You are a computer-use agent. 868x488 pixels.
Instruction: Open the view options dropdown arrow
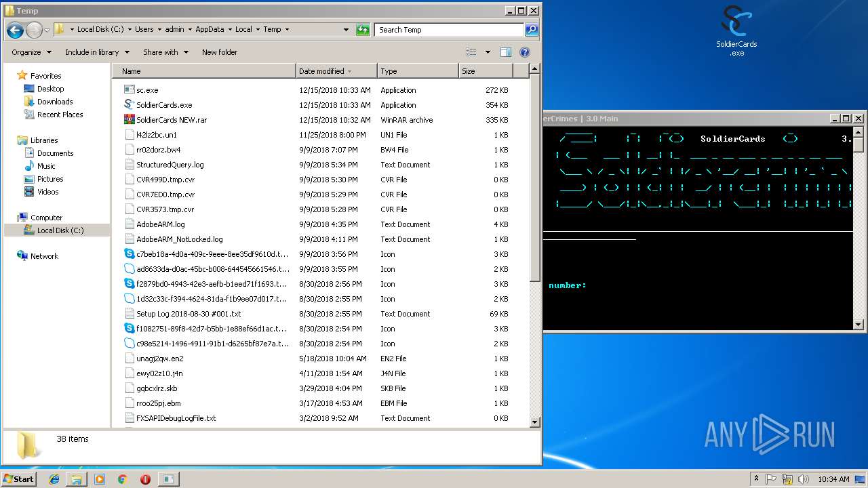pos(488,52)
